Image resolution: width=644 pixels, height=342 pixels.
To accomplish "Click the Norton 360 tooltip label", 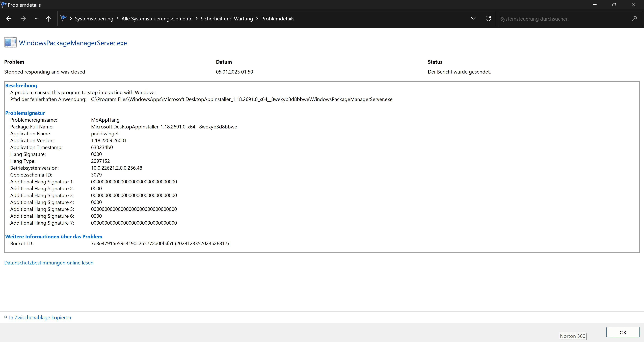I will coord(573,336).
